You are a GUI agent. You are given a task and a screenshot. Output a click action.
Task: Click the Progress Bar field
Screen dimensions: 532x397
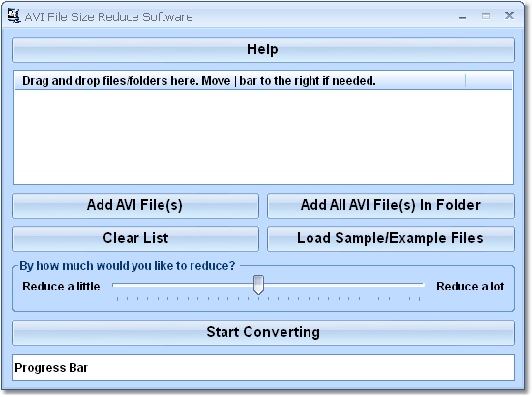263,367
